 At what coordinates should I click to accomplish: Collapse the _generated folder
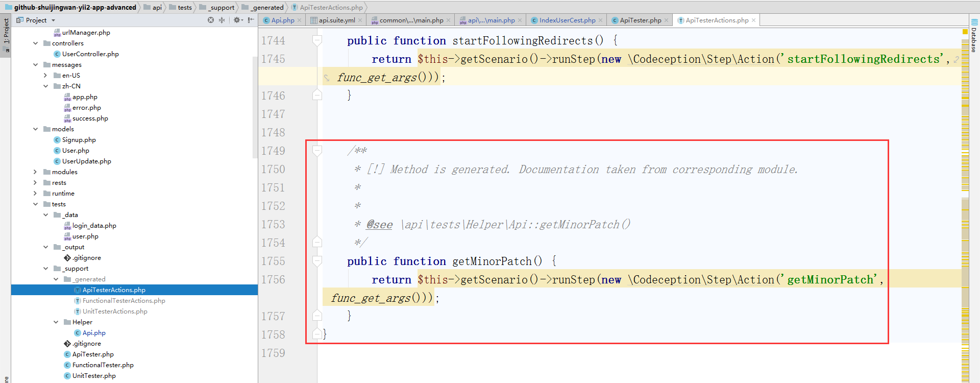56,279
